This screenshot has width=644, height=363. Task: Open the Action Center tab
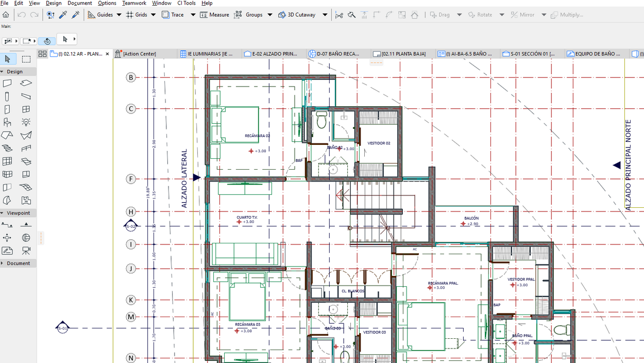pos(139,54)
